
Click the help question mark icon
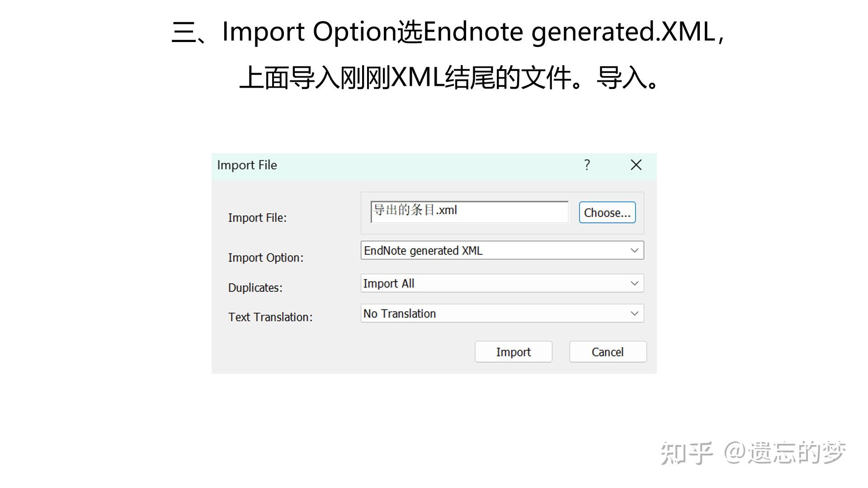(x=586, y=165)
